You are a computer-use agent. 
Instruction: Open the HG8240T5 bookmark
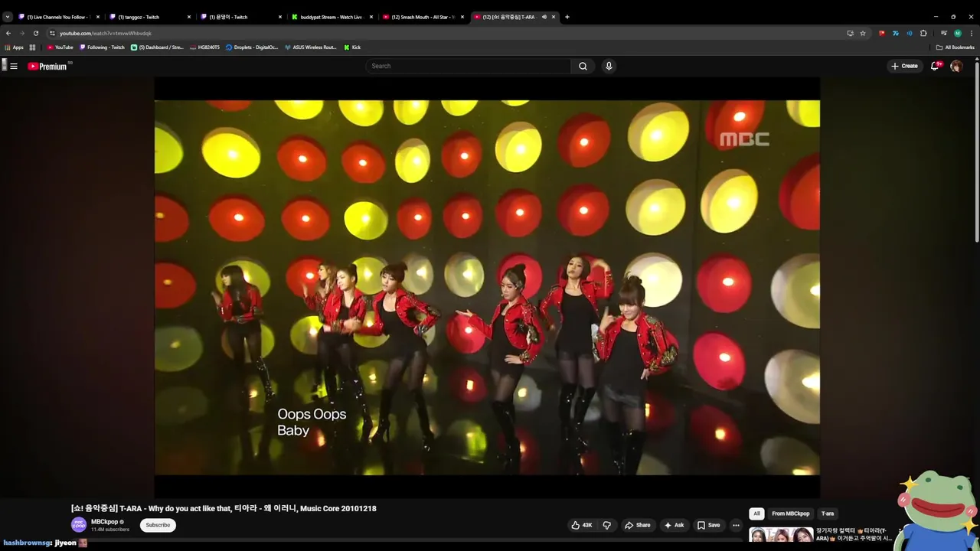click(x=204, y=47)
